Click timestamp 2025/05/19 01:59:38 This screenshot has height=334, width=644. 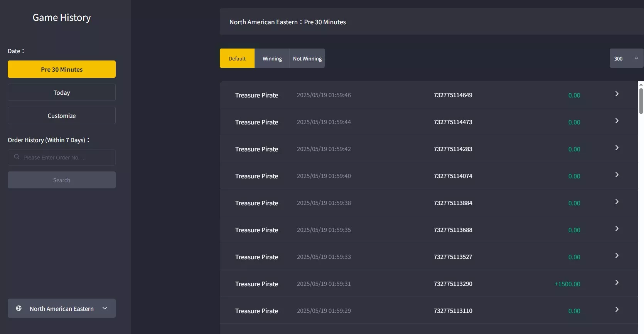tap(324, 203)
